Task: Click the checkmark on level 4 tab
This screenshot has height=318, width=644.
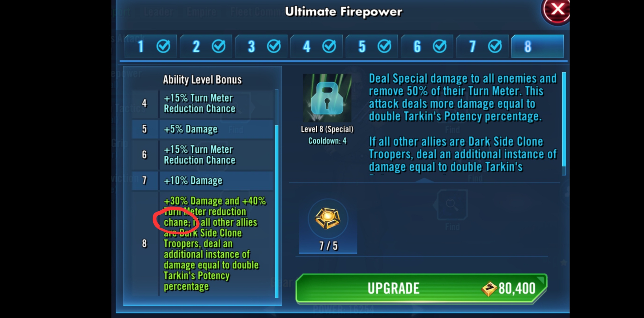Action: tap(329, 46)
